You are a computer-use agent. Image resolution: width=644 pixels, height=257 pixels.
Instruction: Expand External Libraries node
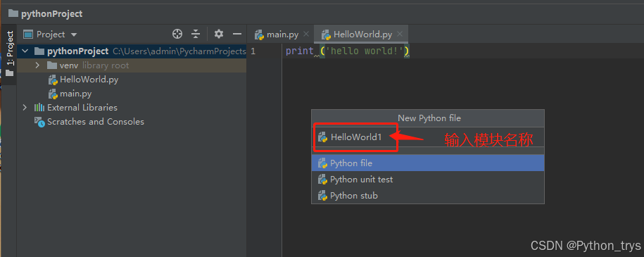(25, 108)
